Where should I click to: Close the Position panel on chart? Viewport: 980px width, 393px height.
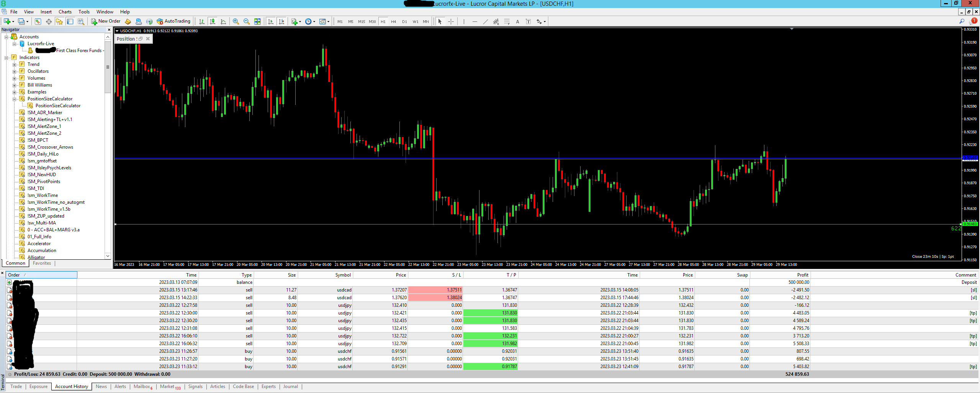point(148,39)
